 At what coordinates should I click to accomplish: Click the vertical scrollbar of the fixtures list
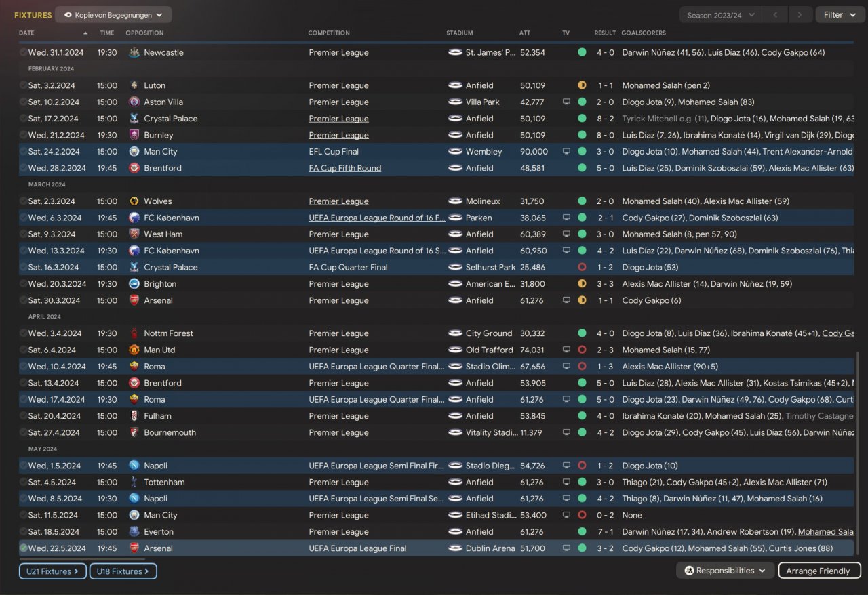coord(858,453)
